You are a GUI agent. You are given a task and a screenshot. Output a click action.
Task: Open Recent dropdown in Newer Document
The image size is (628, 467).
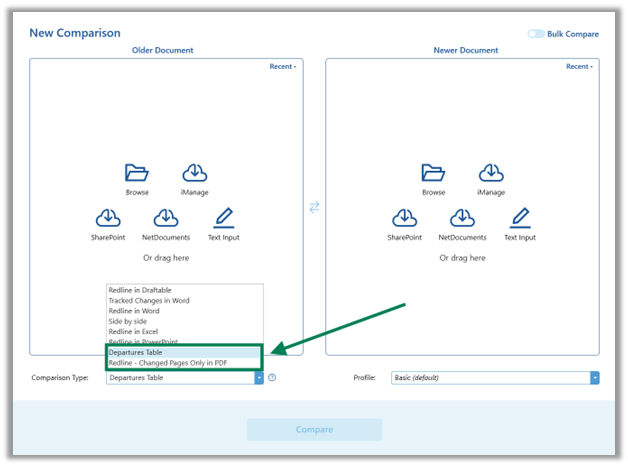coord(579,66)
